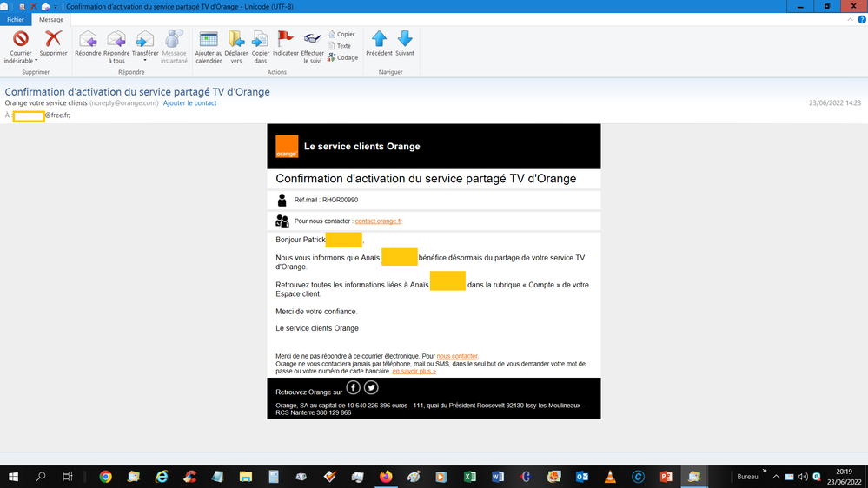The height and width of the screenshot is (488, 868).
Task: Follow the nous contacter link
Action: pyautogui.click(x=457, y=356)
